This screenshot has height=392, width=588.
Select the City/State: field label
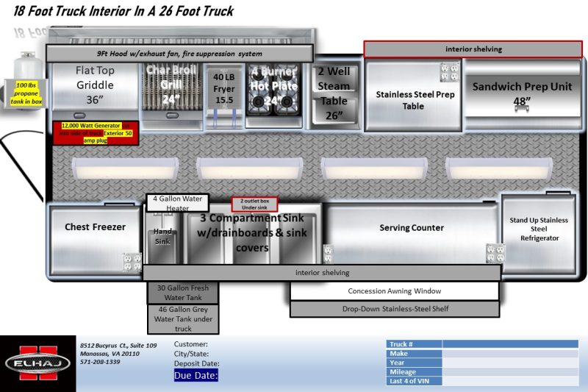(191, 354)
